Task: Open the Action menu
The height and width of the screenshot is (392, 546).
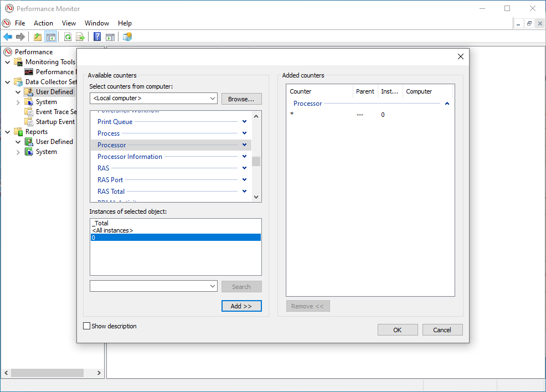Action: pyautogui.click(x=43, y=23)
